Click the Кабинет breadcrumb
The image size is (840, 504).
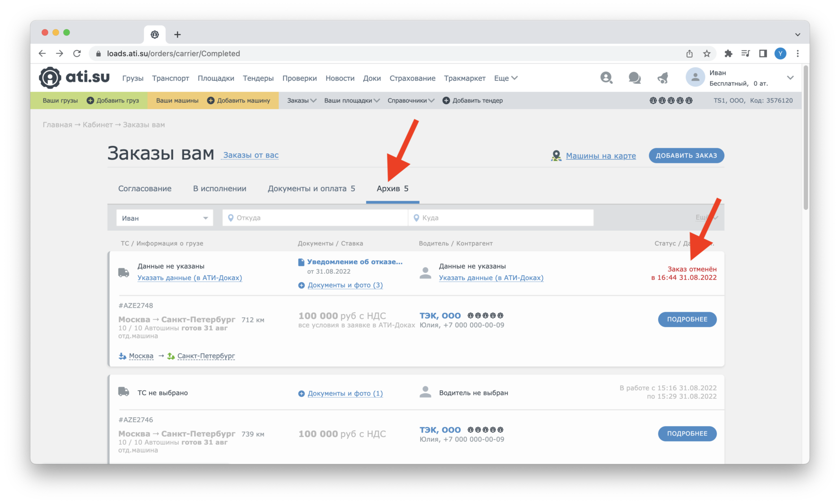(97, 125)
